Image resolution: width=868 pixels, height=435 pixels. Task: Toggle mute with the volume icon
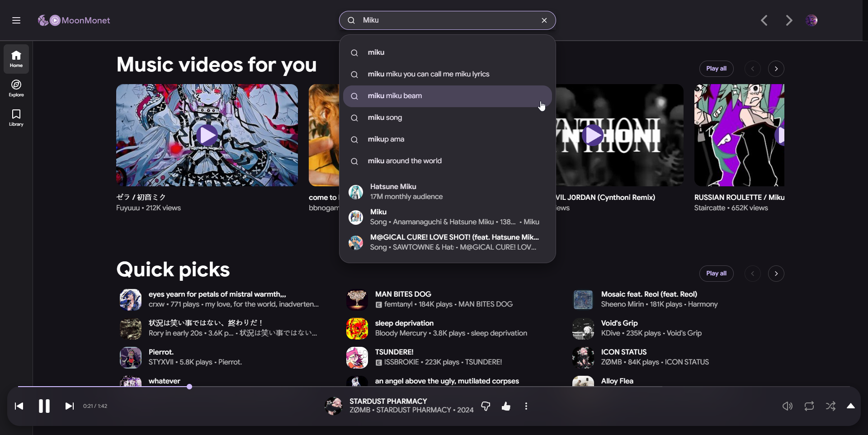788,406
